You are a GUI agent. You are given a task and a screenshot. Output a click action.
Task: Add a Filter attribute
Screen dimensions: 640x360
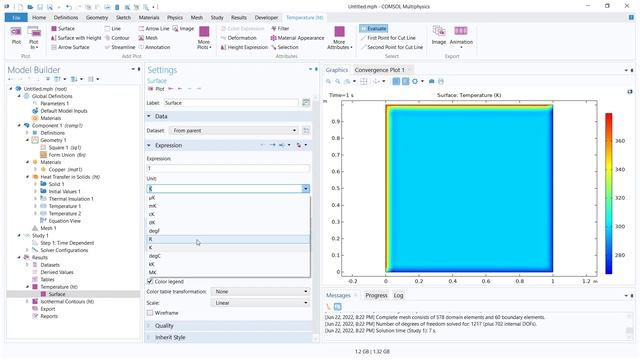point(280,29)
